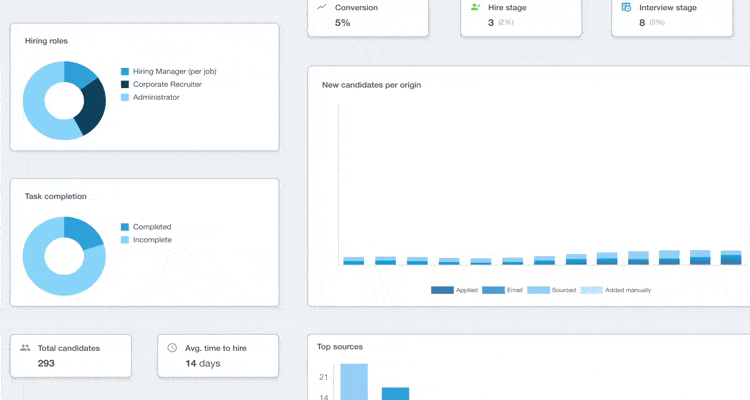
Task: Click the Interview stage calendar icon
Action: click(626, 7)
